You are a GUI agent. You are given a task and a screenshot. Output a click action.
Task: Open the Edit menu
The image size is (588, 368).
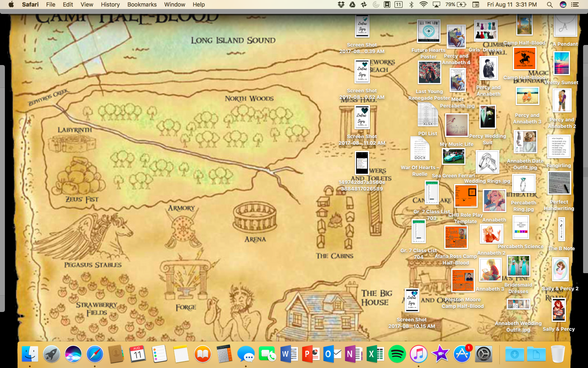pos(68,4)
